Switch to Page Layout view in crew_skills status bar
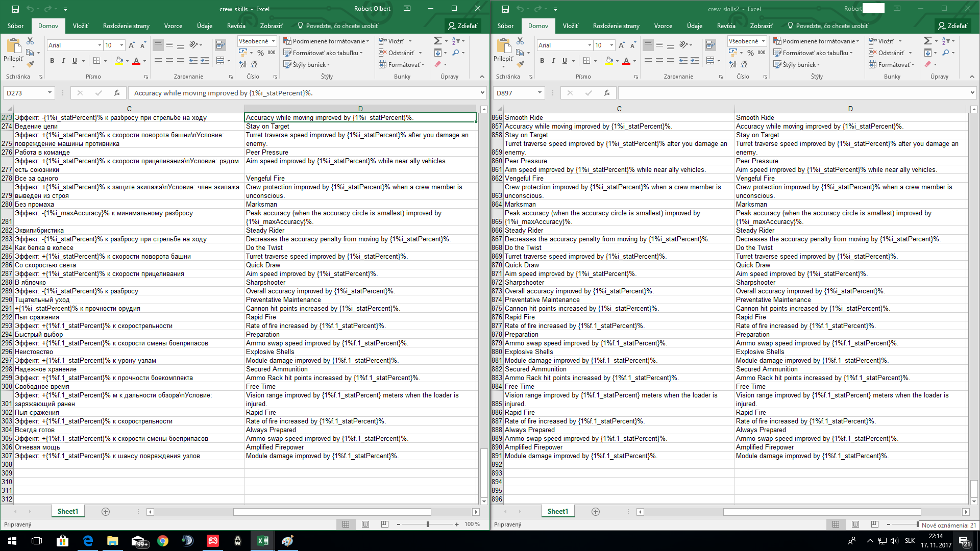The width and height of the screenshot is (980, 551). click(x=365, y=524)
